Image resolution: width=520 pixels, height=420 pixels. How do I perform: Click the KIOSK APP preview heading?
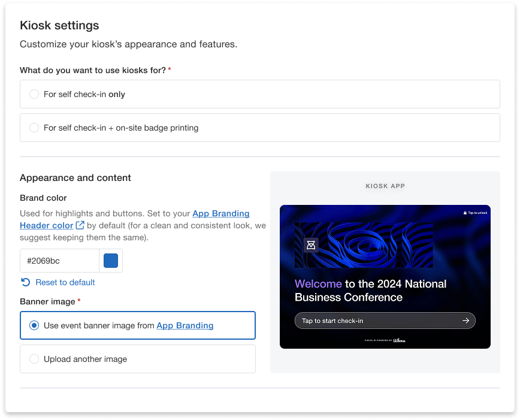385,186
